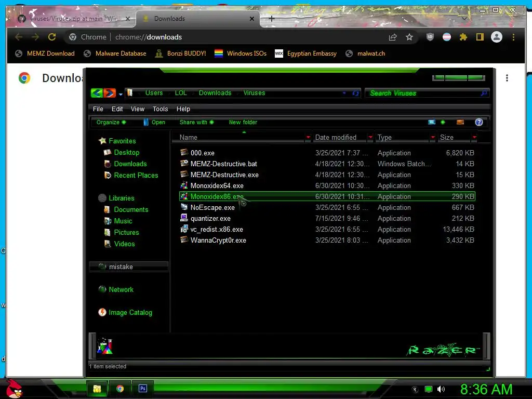532x399 pixels.
Task: Open Bonzi BUDDY! bookmark
Action: click(180, 54)
